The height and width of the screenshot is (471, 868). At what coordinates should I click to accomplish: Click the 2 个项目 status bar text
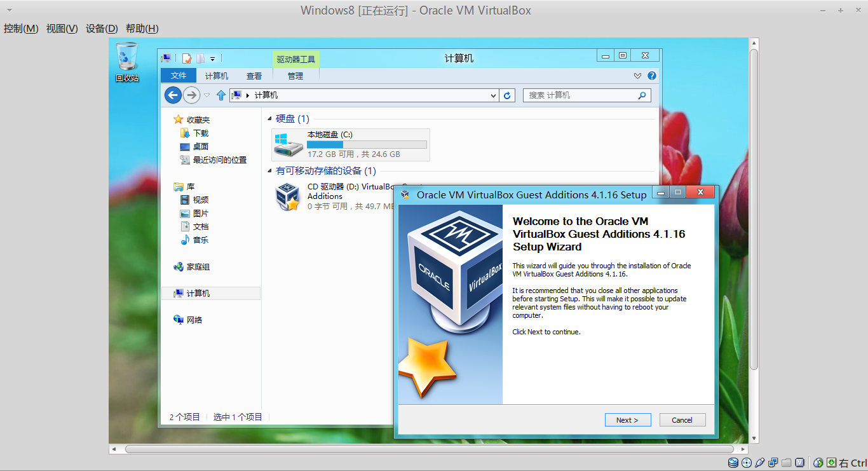(184, 417)
